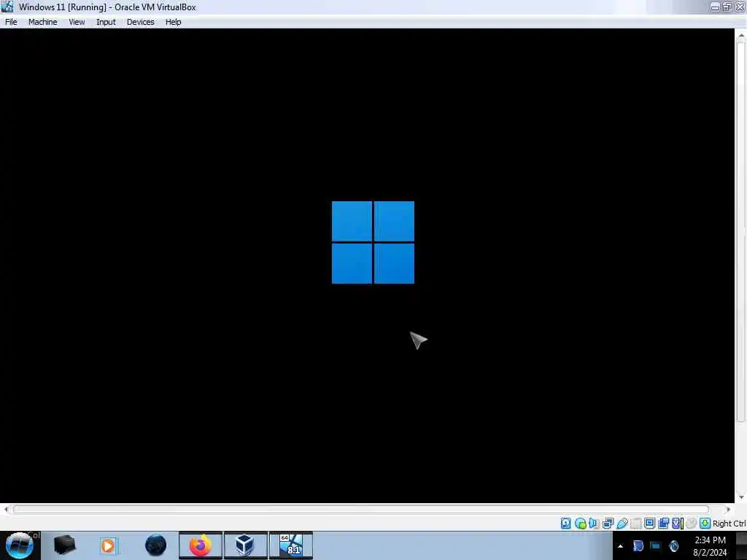
Task: Open the File menu
Action: click(11, 22)
